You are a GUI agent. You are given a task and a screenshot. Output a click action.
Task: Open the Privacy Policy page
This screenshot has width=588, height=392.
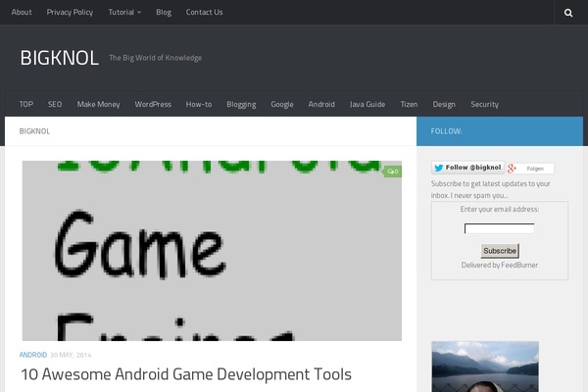(x=70, y=13)
